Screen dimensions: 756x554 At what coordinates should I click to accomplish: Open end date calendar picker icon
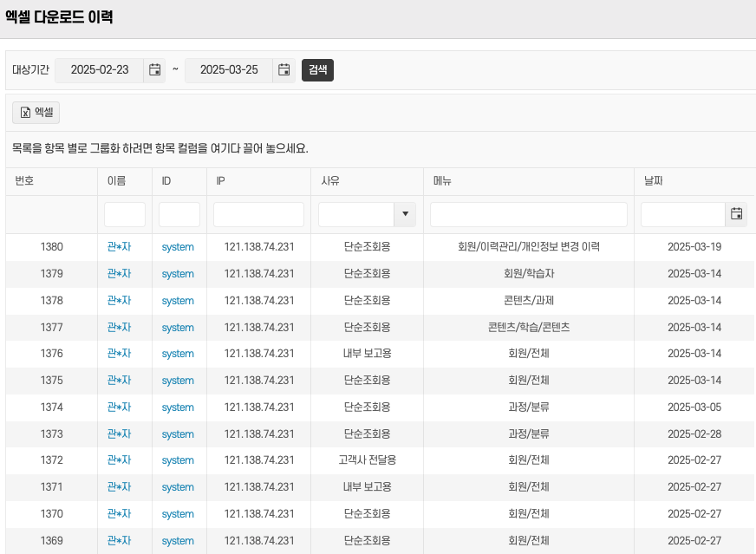tap(284, 70)
